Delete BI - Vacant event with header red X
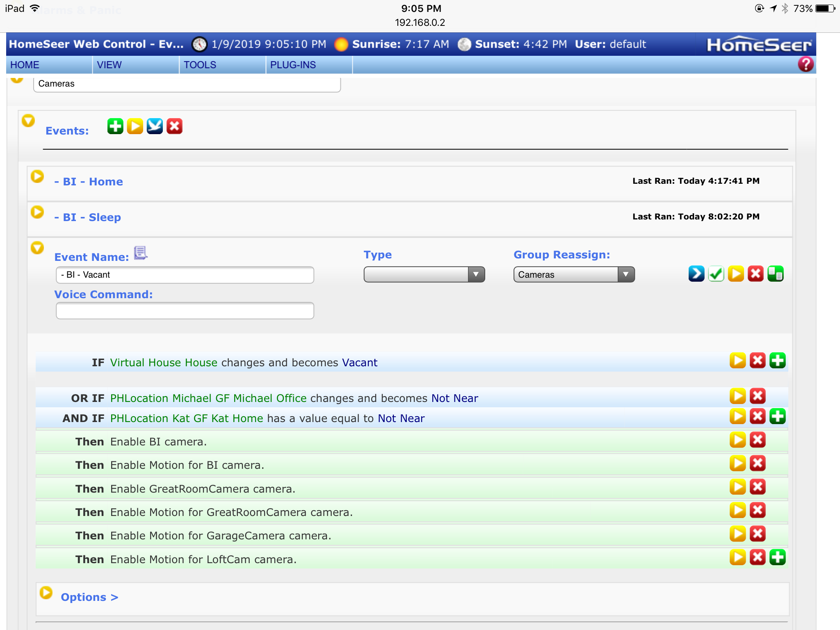The height and width of the screenshot is (630, 840). pos(756,274)
